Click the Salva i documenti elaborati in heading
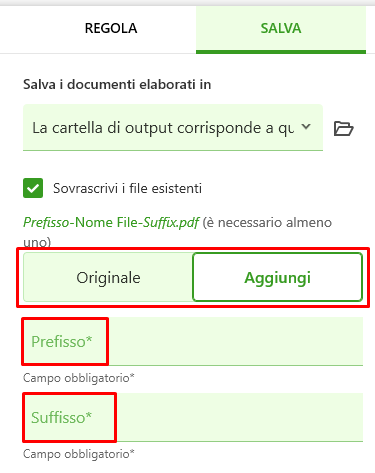The width and height of the screenshot is (375, 473). (x=117, y=84)
